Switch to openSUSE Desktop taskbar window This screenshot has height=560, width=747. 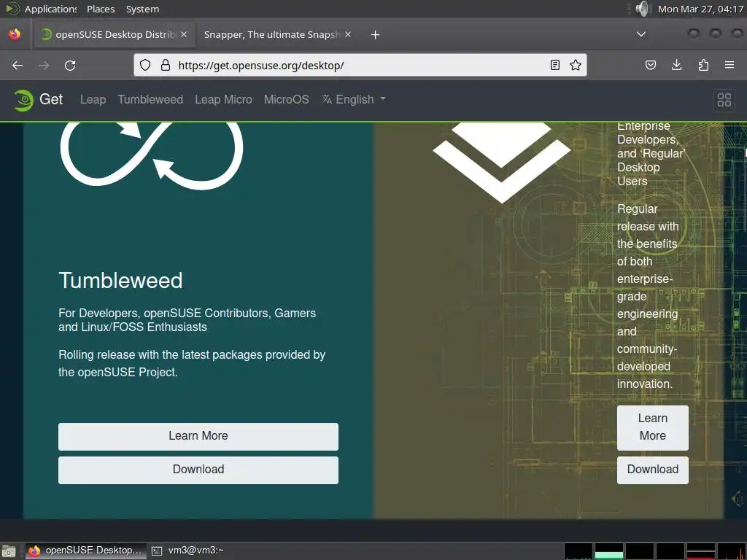(86, 551)
